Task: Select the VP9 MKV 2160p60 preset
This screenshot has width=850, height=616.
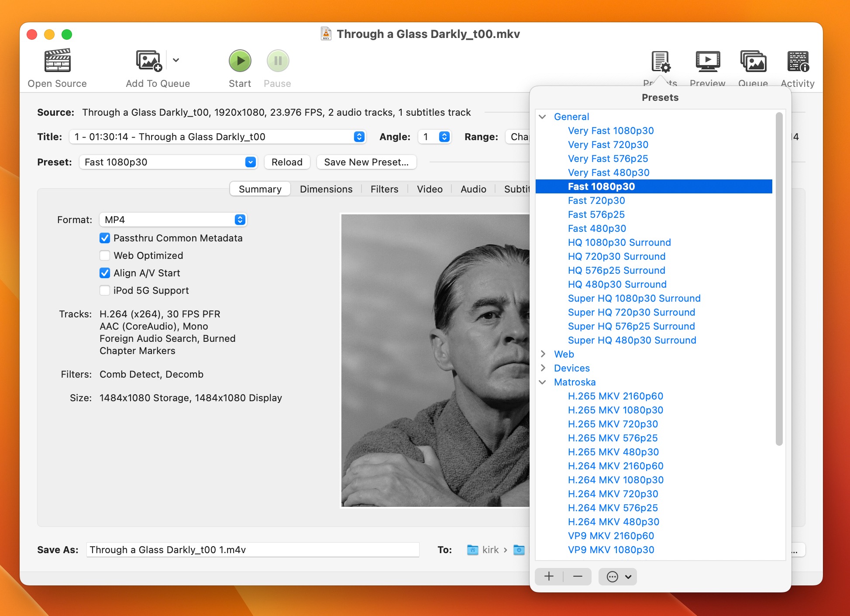Action: click(x=611, y=536)
